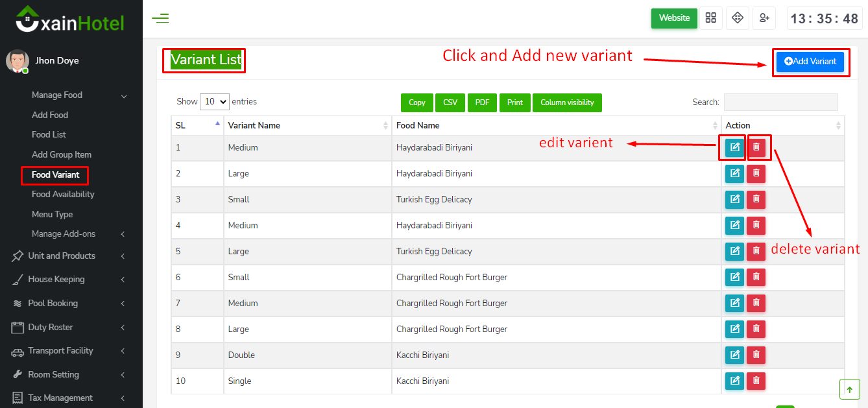Sort table by Variant Name column
The height and width of the screenshot is (408, 868).
pos(305,125)
